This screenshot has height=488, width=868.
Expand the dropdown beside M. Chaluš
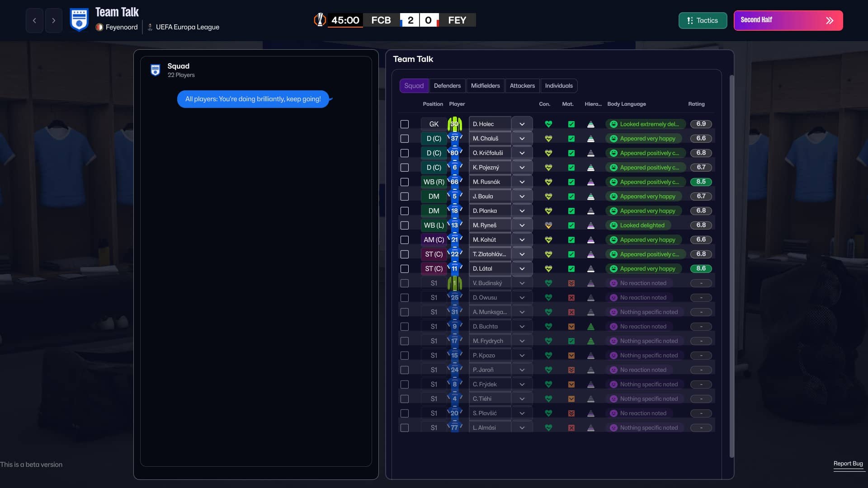[522, 138]
